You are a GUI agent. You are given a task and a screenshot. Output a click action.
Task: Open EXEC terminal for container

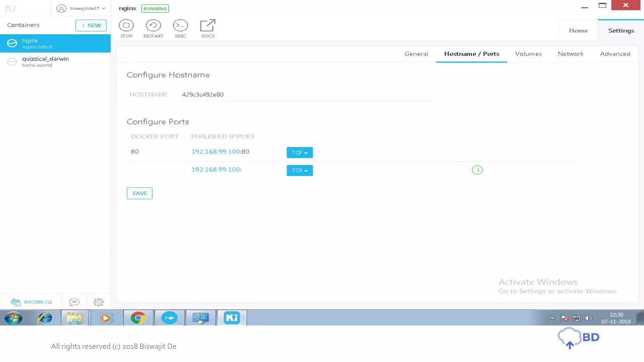180,25
